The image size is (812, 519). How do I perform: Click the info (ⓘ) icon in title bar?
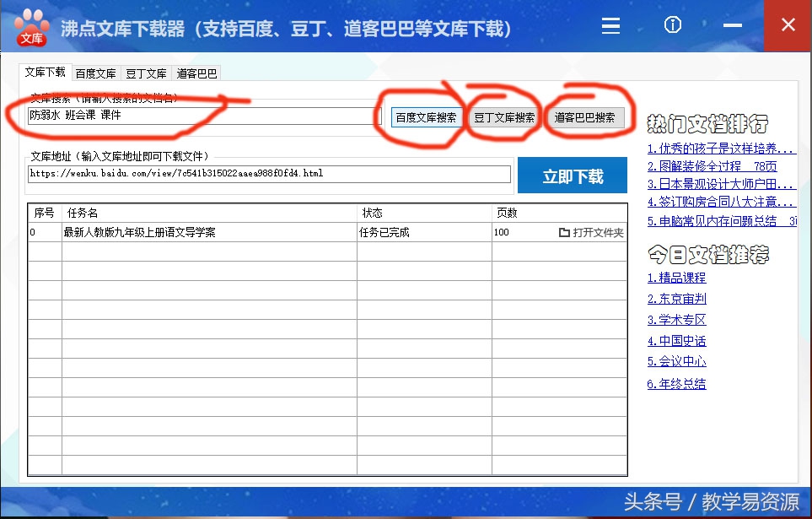(x=672, y=25)
